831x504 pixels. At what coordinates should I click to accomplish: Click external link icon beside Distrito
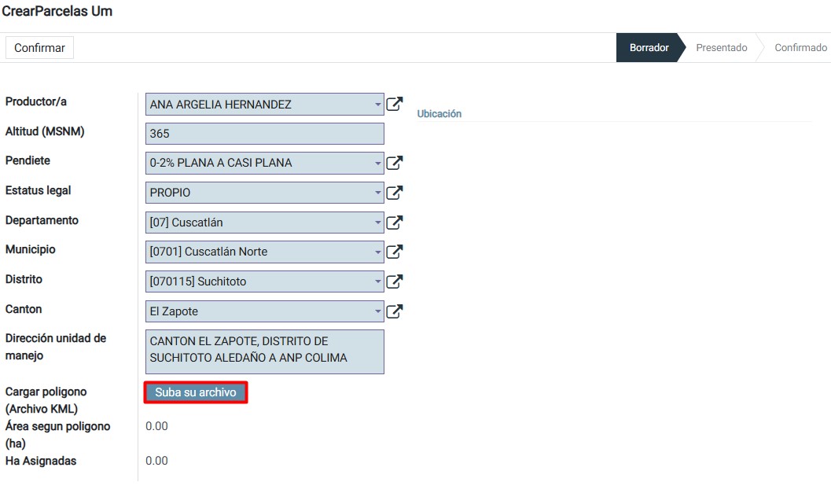pyautogui.click(x=395, y=281)
